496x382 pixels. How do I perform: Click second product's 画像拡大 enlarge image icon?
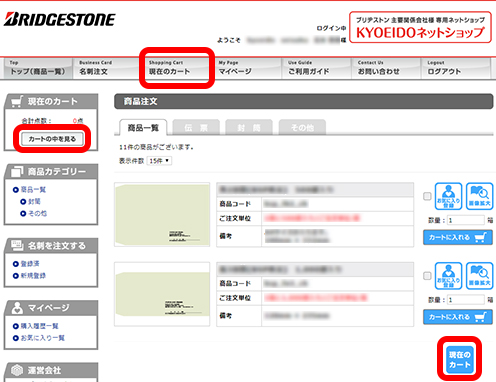[x=479, y=276]
